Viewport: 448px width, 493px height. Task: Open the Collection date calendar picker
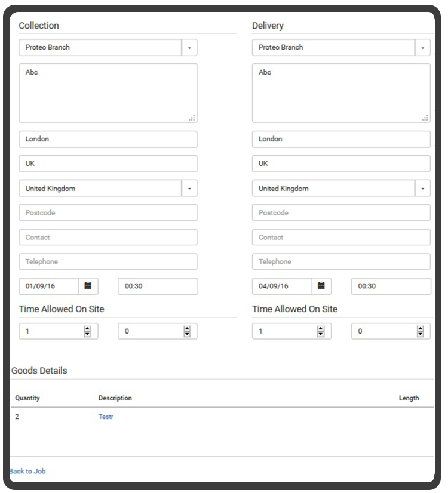click(x=88, y=286)
